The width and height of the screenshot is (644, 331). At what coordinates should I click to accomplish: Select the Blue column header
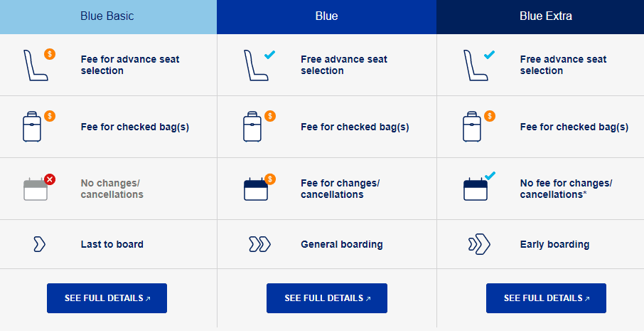tap(326, 17)
